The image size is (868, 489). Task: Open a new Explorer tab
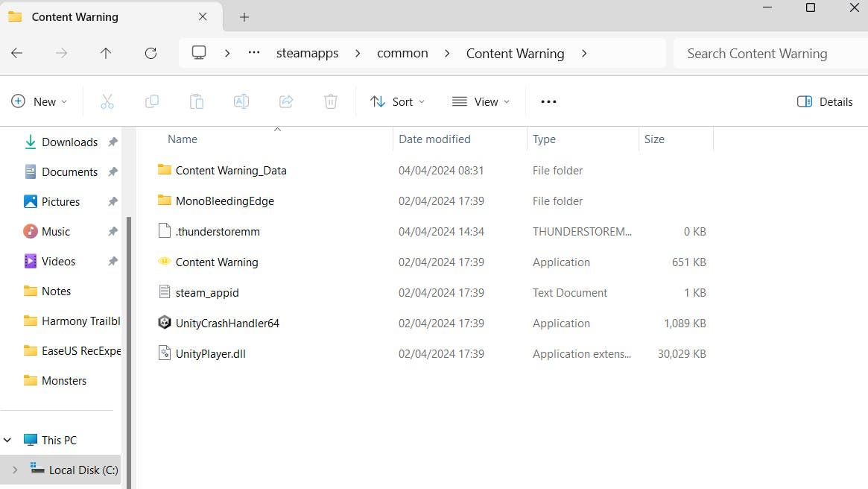[244, 16]
